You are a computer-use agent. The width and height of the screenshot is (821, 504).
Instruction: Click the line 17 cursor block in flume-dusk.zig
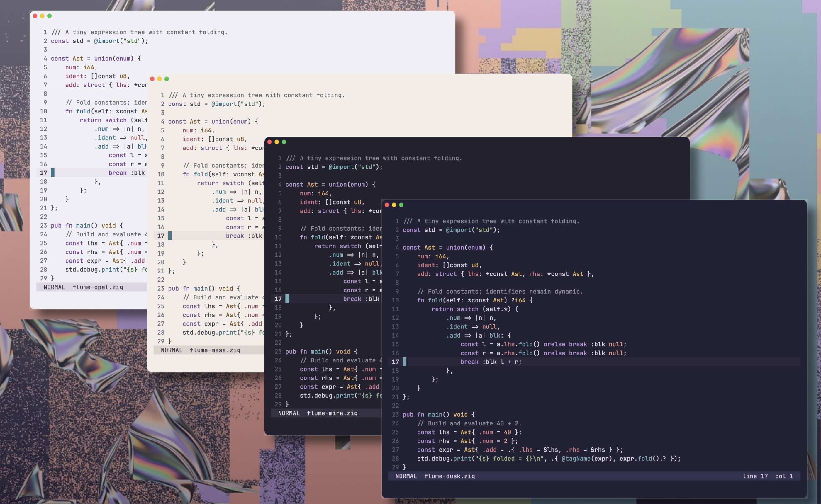405,362
